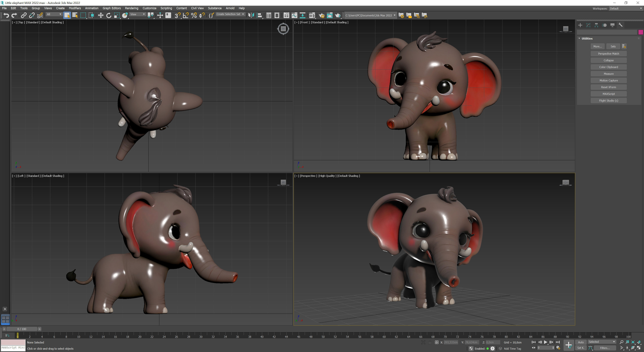The width and height of the screenshot is (644, 352).
Task: Open Select by Name dialog icon
Action: (75, 15)
